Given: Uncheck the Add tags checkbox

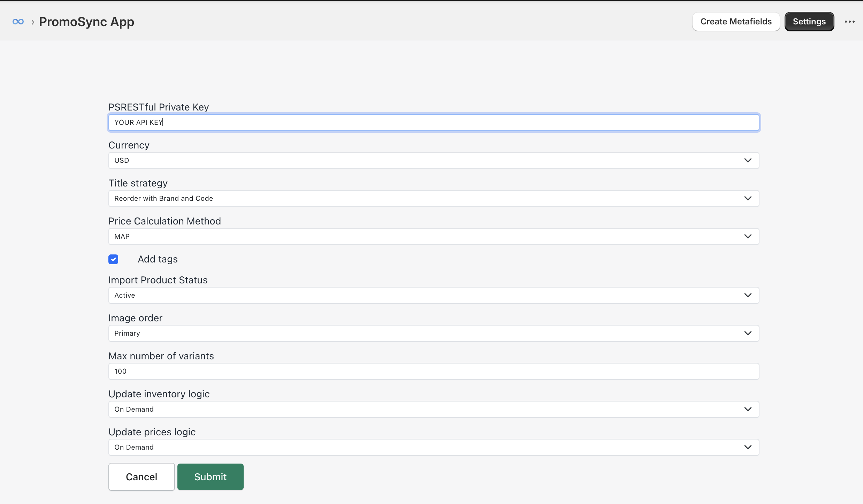Looking at the screenshot, I should click(113, 259).
